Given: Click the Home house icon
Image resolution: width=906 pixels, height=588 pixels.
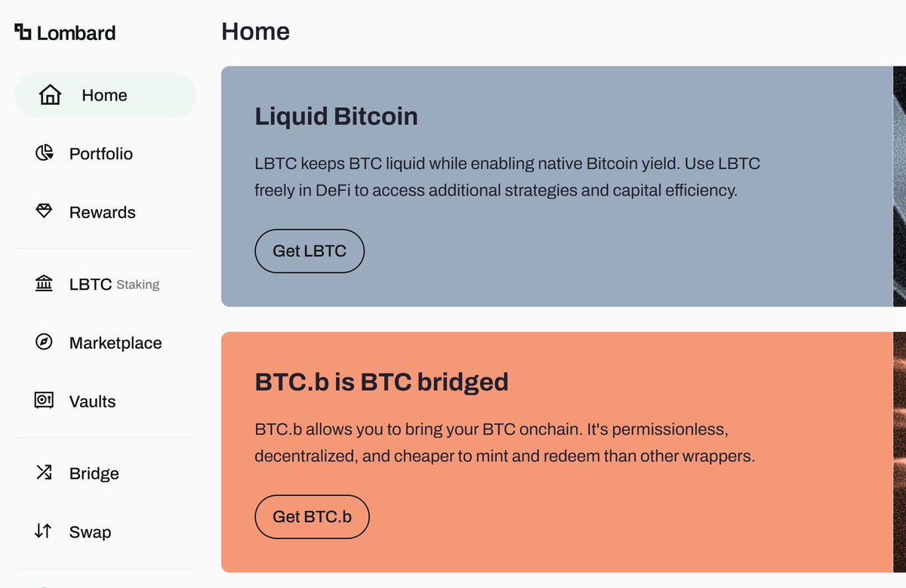Looking at the screenshot, I should pyautogui.click(x=50, y=95).
